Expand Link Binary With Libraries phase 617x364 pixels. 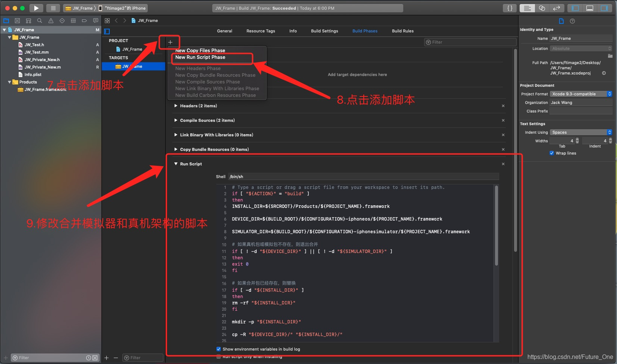176,135
